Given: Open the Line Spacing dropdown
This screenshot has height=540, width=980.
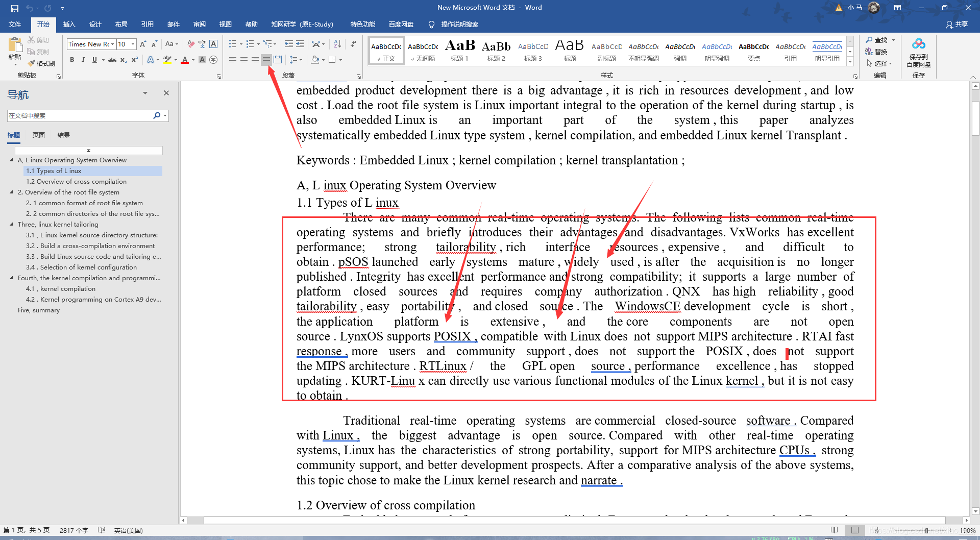Looking at the screenshot, I should (296, 60).
